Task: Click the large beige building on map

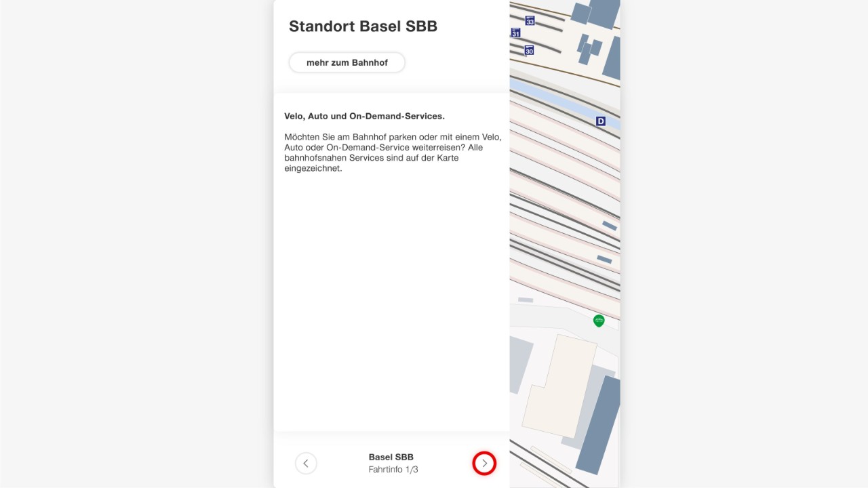Action: coord(559,386)
